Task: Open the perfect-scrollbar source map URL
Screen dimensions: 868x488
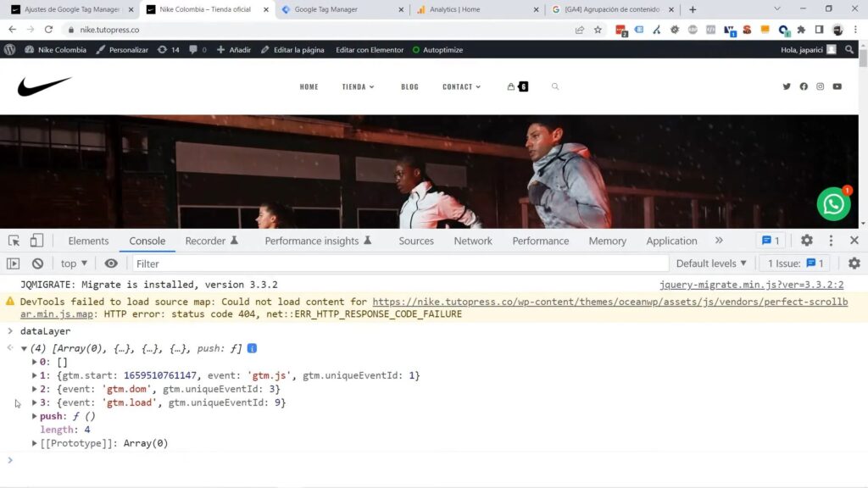Action: [x=434, y=308]
